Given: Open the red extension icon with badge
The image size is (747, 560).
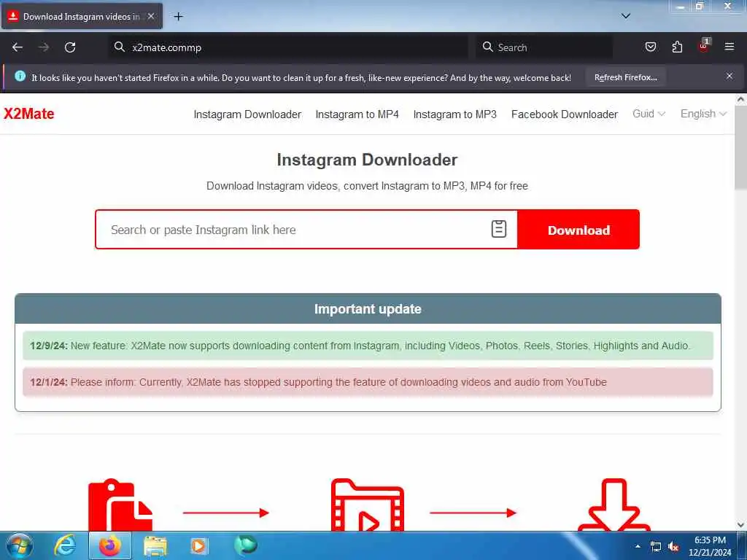Looking at the screenshot, I should pyautogui.click(x=704, y=46).
